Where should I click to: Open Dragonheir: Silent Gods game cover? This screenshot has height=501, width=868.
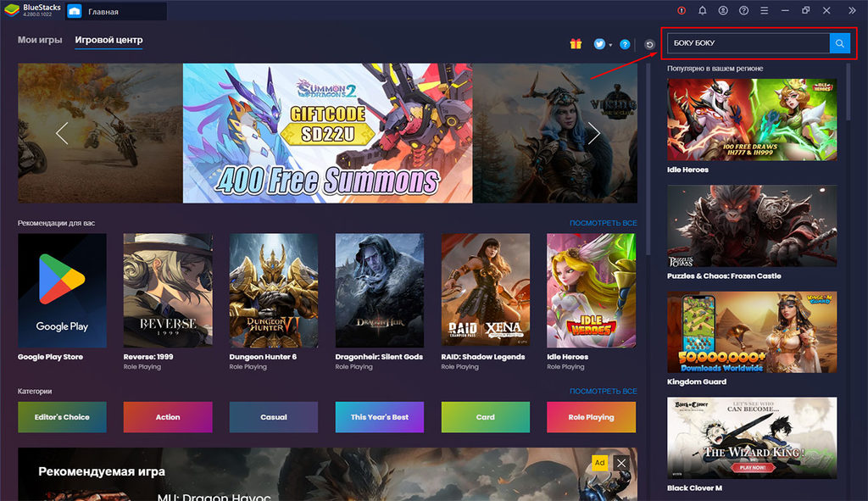point(379,291)
